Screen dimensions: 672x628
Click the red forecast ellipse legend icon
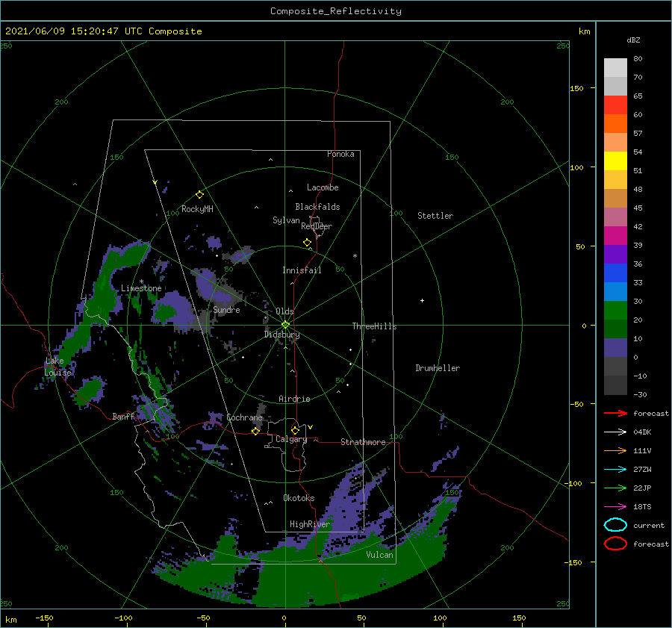click(615, 544)
